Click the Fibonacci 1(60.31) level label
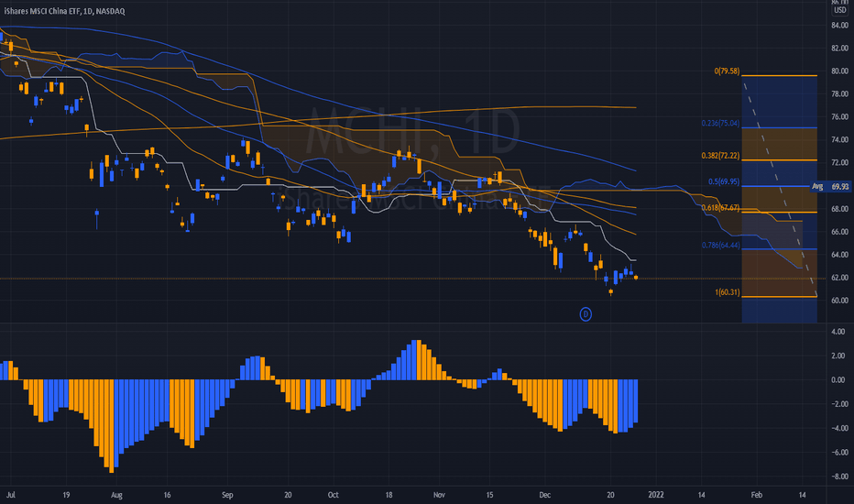Viewport: 854px width, 504px height. point(728,292)
